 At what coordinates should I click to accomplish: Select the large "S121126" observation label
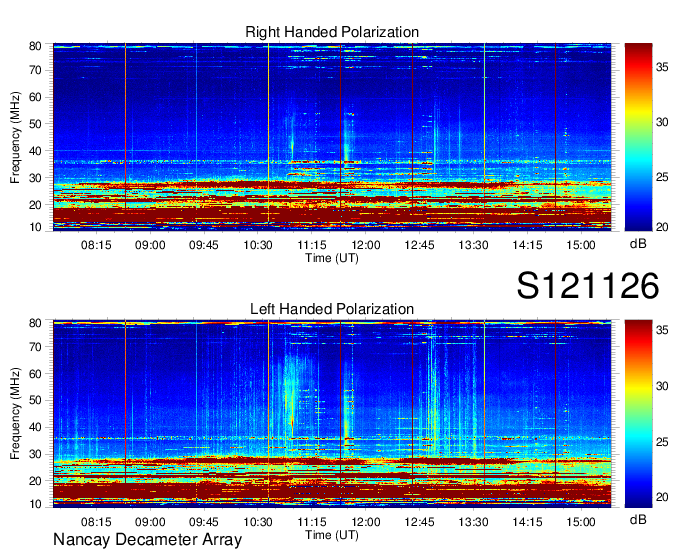tap(588, 286)
